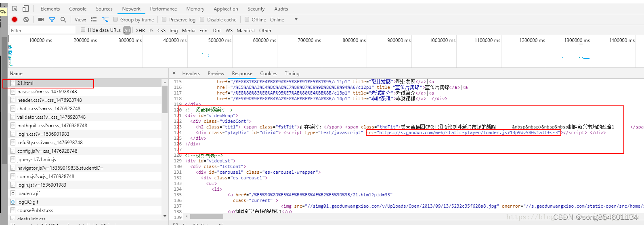
Task: Click the loader.js src URL in response
Action: (x=463, y=132)
